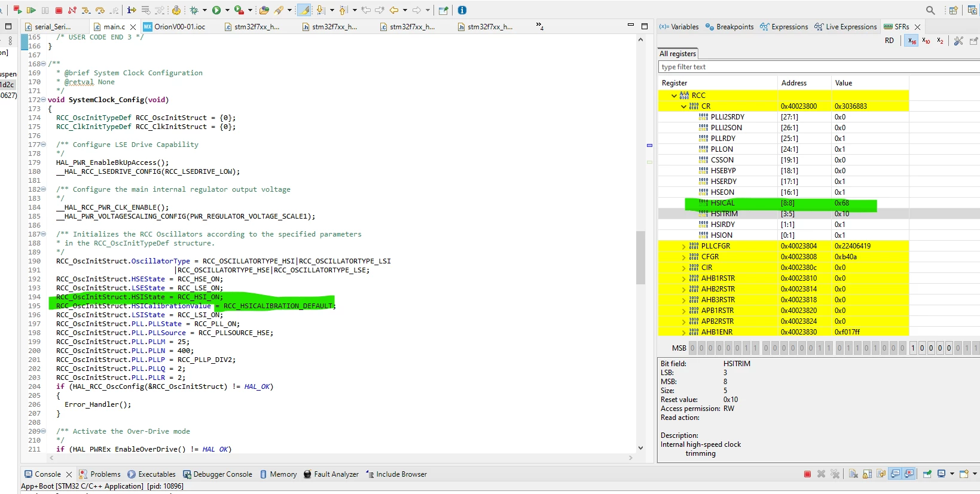Toggle hexadecimal X16 number format
This screenshot has height=494, width=980.
pos(911,41)
